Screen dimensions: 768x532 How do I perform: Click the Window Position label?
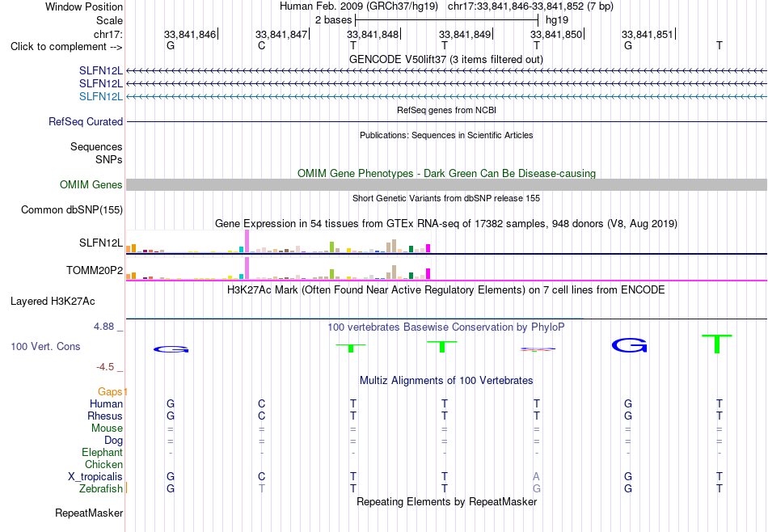(84, 6)
